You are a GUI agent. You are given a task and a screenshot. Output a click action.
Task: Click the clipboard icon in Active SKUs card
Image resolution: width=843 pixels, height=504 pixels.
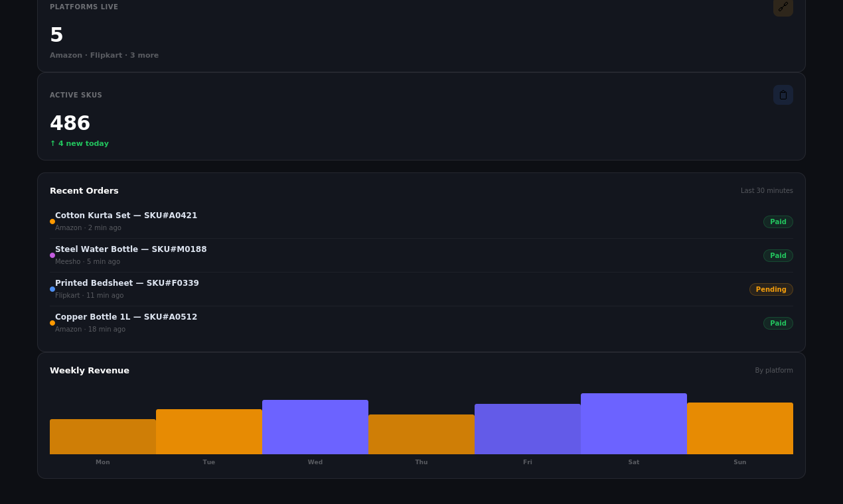click(x=783, y=95)
